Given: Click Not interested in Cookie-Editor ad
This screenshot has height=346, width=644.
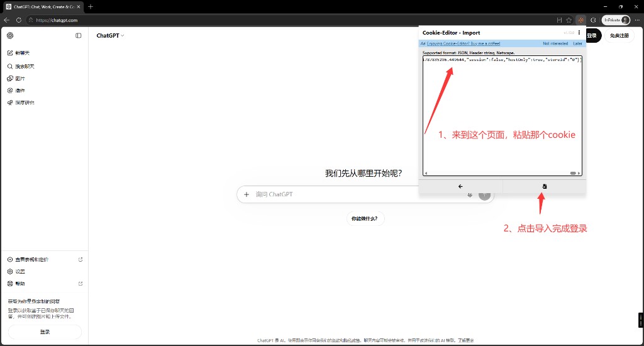Looking at the screenshot, I should point(555,43).
